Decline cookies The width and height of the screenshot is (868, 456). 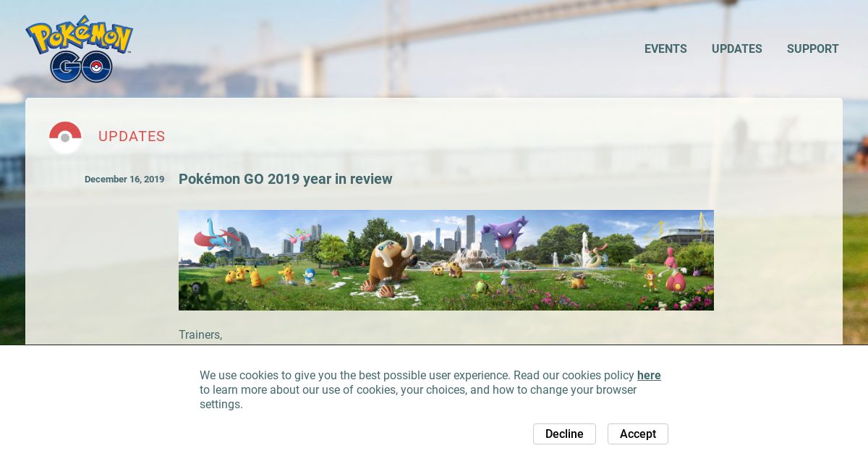tap(564, 434)
